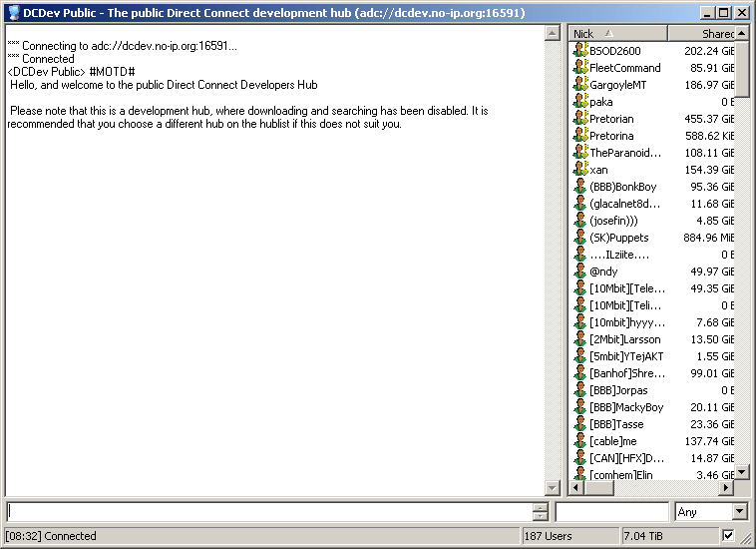756x549 pixels.
Task: Click the 202.24 GiB shared value
Action: point(709,51)
